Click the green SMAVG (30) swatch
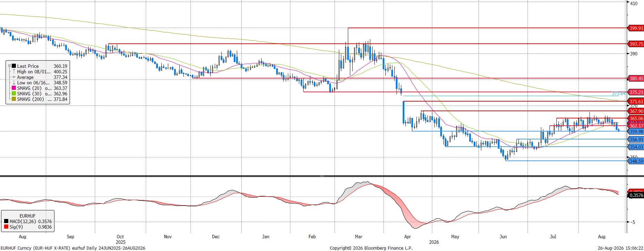The height and width of the screenshot is (251, 644). click(x=14, y=94)
